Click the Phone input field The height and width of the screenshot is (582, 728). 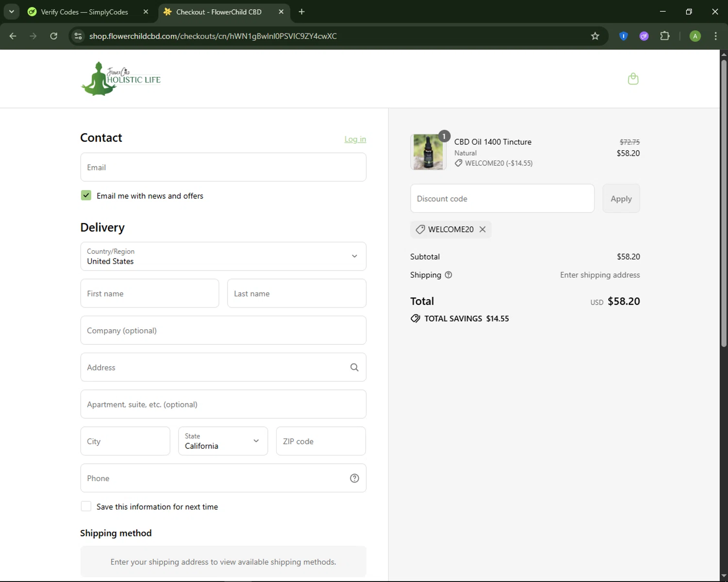tap(223, 478)
